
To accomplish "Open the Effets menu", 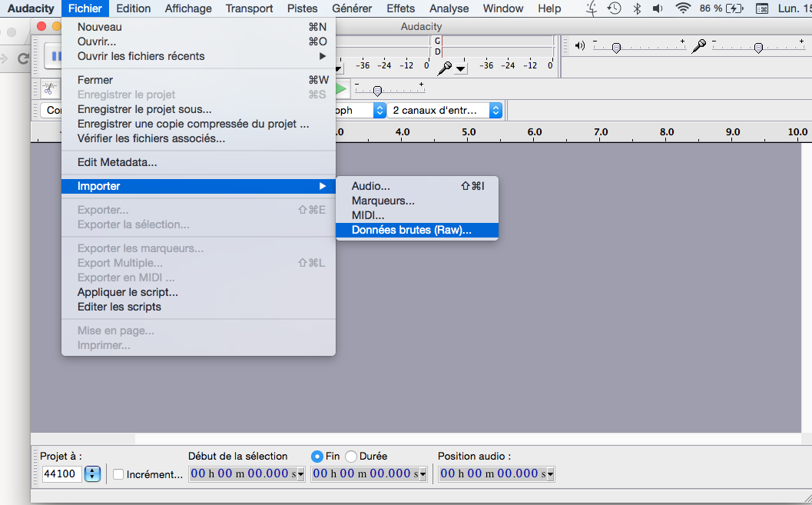I will click(x=401, y=8).
